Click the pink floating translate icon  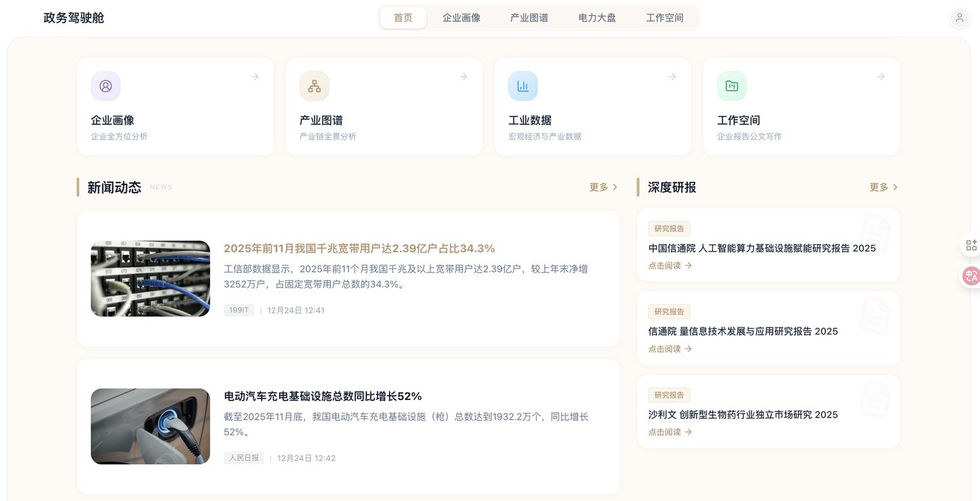(x=971, y=275)
